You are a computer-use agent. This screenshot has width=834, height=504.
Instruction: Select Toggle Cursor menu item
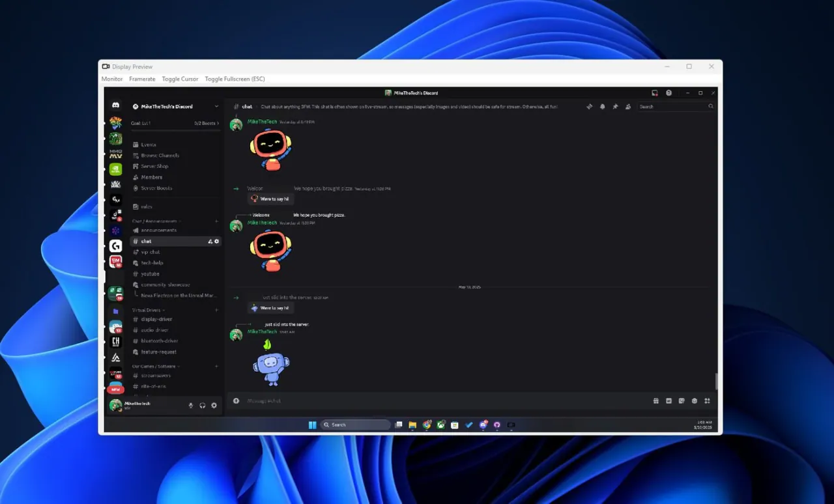[x=180, y=79]
